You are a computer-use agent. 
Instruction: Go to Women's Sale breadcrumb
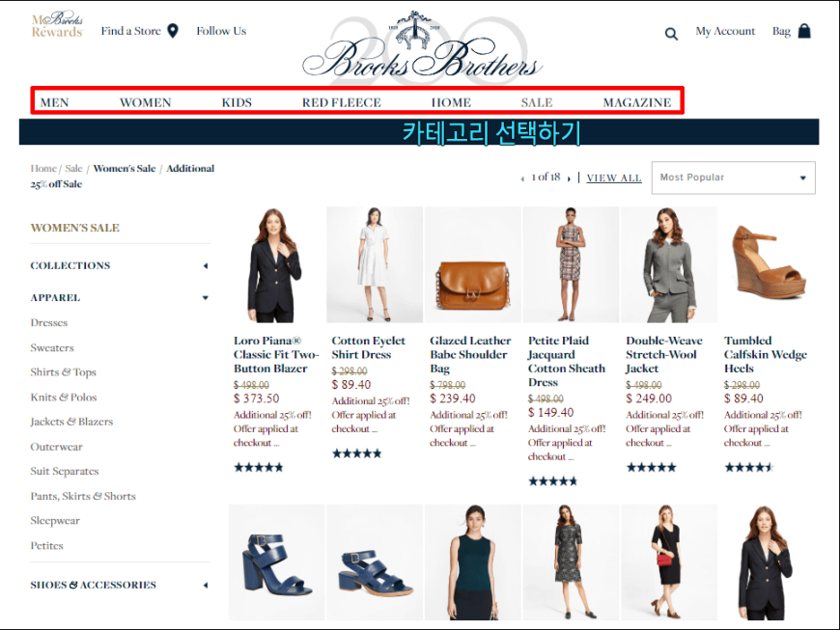point(125,169)
